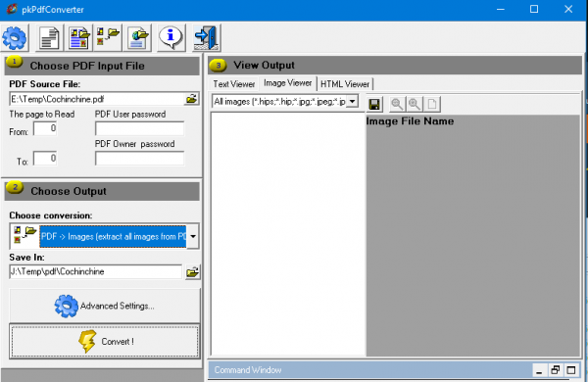
Task: Restore the Command Window panel
Action: pyautogui.click(x=556, y=370)
